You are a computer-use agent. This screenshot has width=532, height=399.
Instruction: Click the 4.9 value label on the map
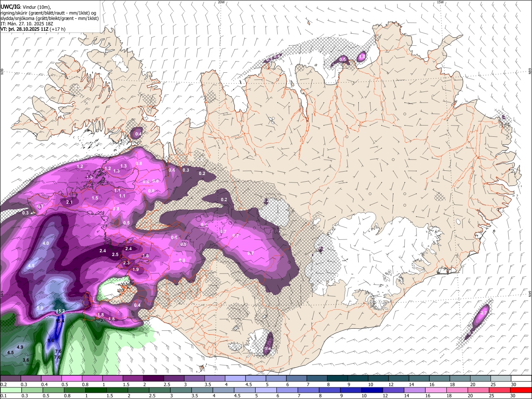[x=20, y=347]
